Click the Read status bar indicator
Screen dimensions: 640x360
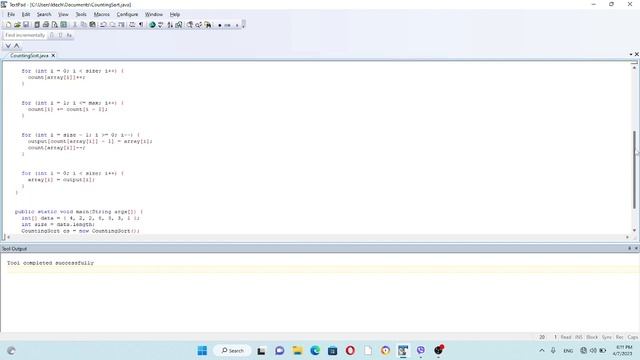566,337
